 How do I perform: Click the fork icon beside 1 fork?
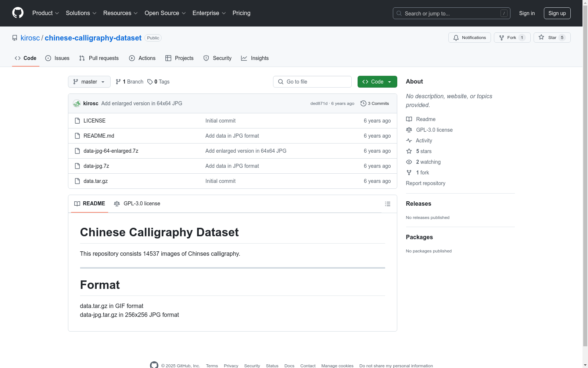(x=409, y=173)
